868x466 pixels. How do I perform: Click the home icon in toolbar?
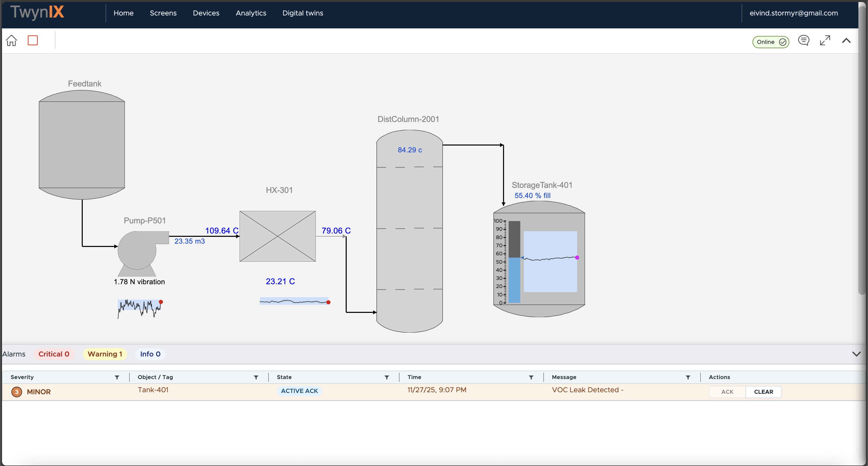[x=11, y=40]
